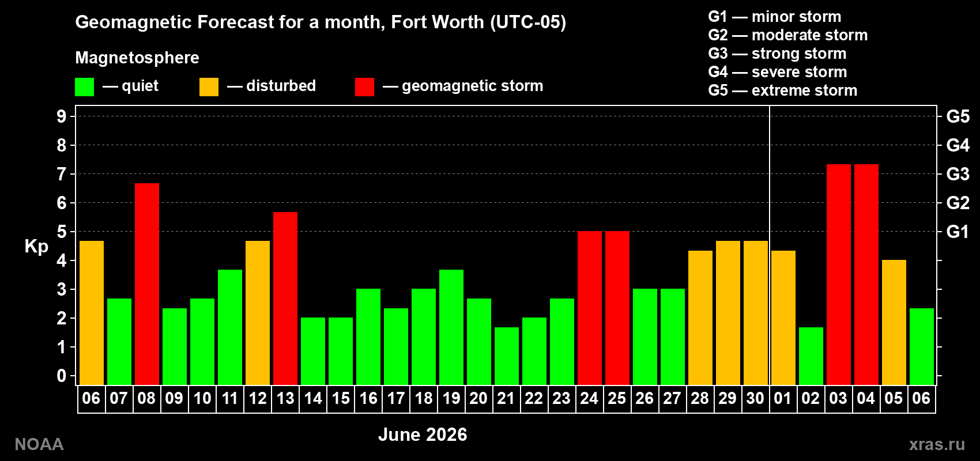Click the 'Kp' axis label
Image resolution: width=980 pixels, height=461 pixels.
(x=36, y=247)
